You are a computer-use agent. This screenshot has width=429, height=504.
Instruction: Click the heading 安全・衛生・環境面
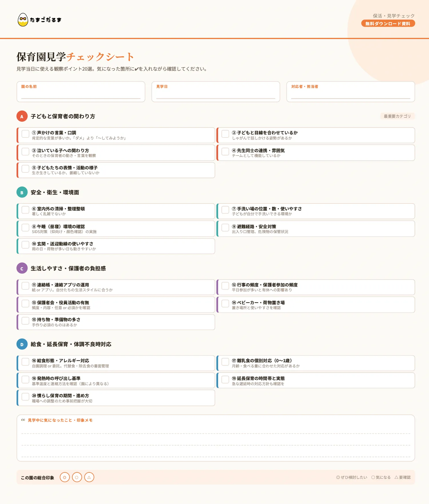[55, 192]
